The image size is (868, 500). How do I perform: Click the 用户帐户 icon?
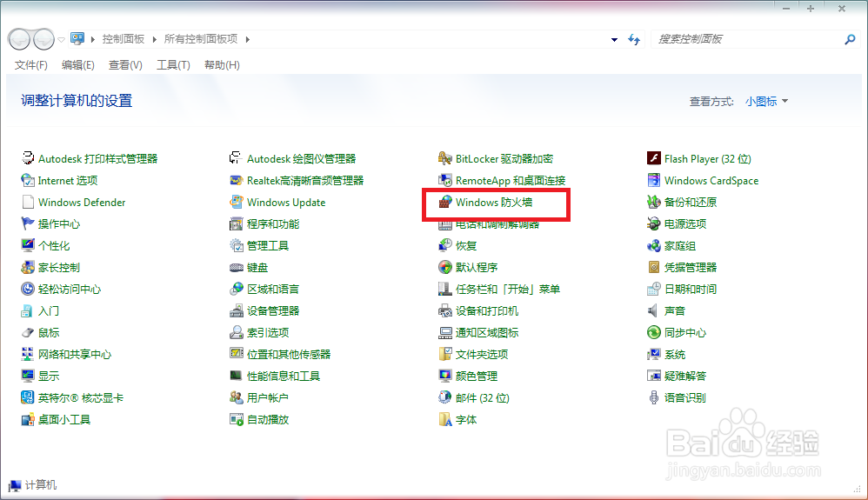[x=237, y=397]
